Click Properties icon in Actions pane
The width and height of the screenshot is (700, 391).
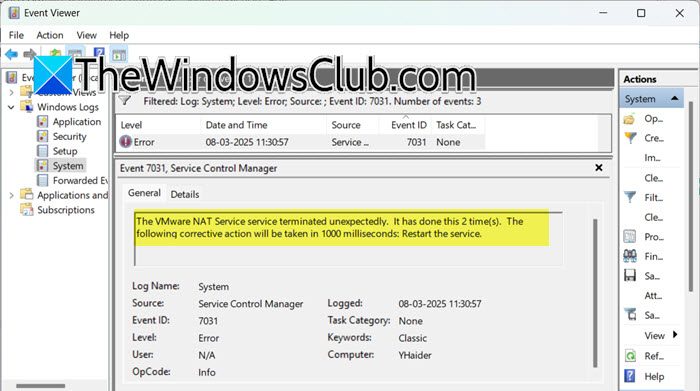coord(629,237)
